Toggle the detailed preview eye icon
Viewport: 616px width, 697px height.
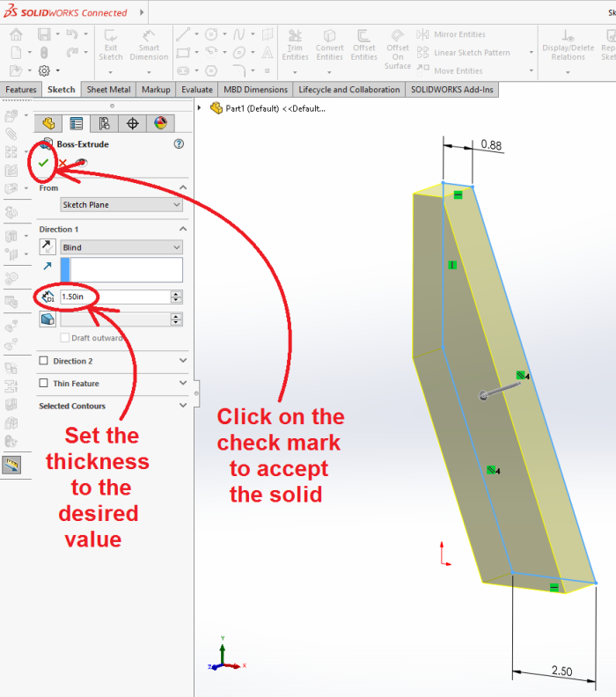(83, 163)
